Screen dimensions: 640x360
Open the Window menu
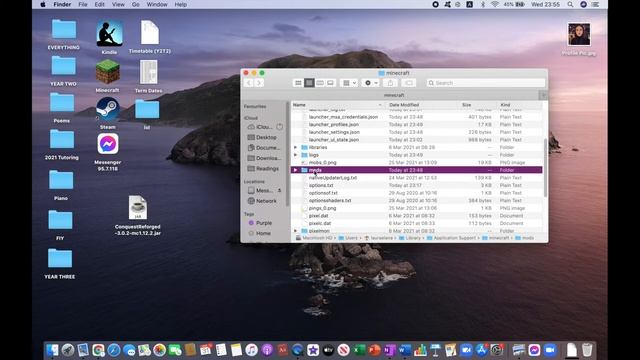(157, 4)
